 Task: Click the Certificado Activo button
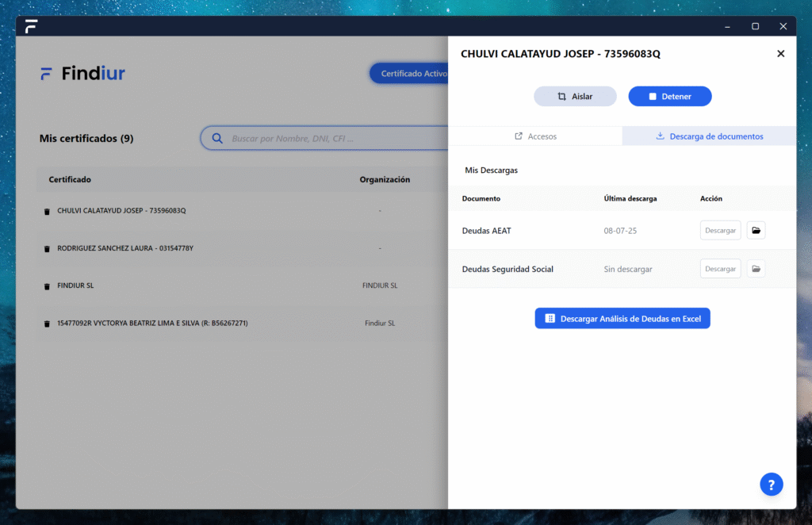409,74
